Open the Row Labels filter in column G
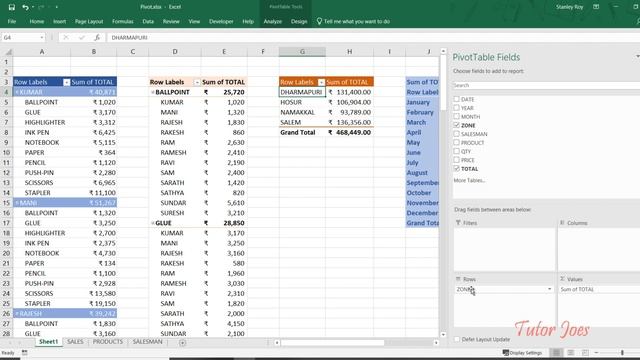Viewport: 640px width, 360px height. (321, 82)
